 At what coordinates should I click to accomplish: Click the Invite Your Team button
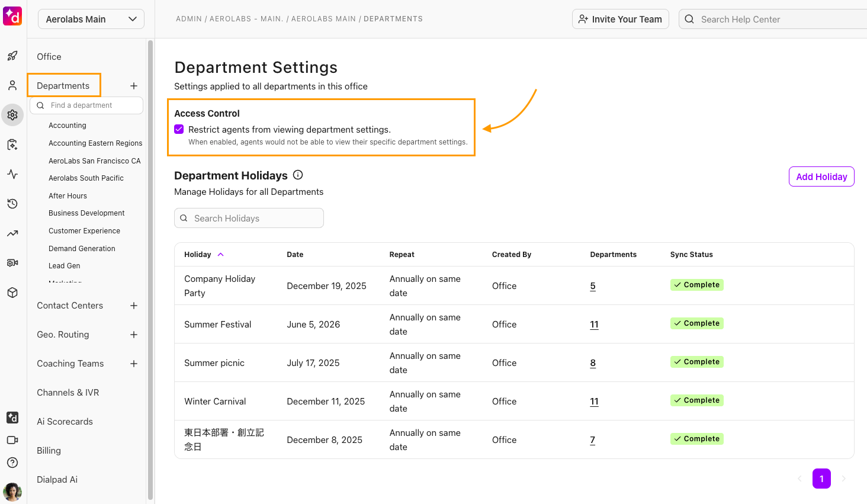621,19
